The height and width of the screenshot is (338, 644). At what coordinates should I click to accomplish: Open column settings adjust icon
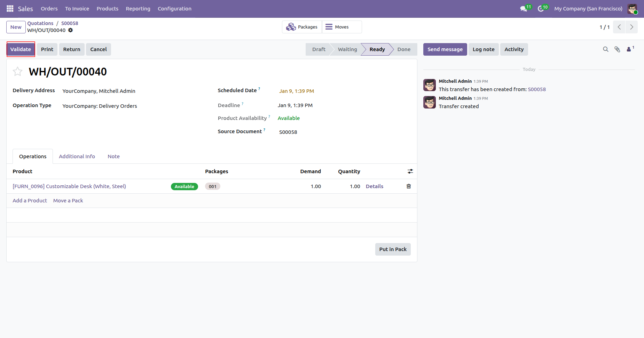[x=410, y=171]
